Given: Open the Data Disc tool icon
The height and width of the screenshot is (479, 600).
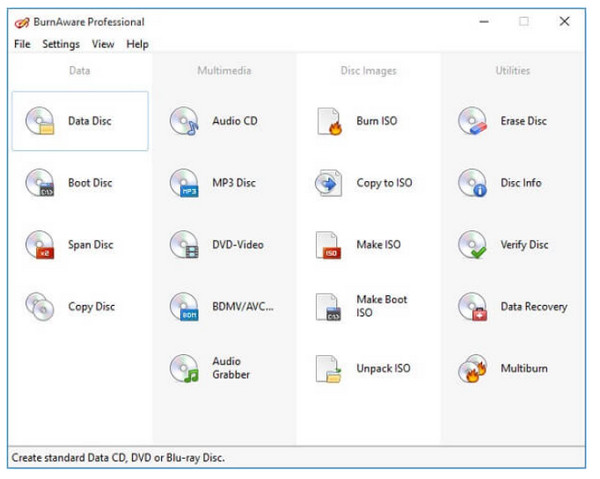Looking at the screenshot, I should click(40, 121).
